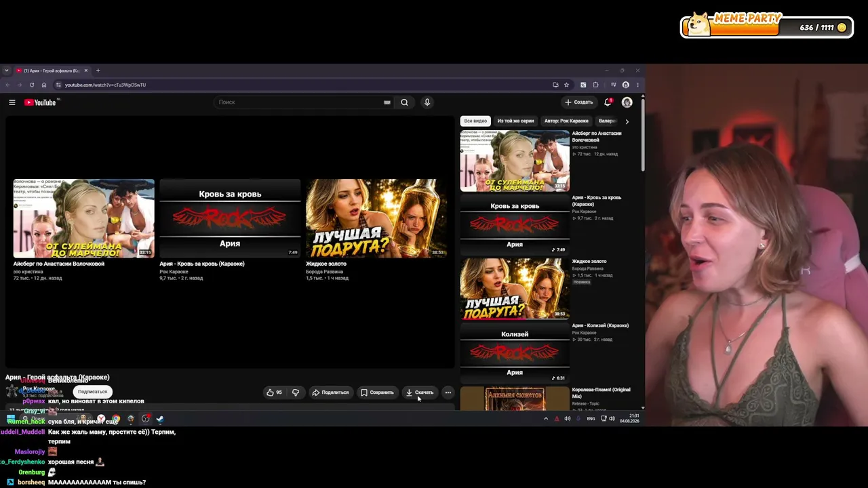Bookmark this page with the star icon
868x488 pixels.
pyautogui.click(x=566, y=85)
